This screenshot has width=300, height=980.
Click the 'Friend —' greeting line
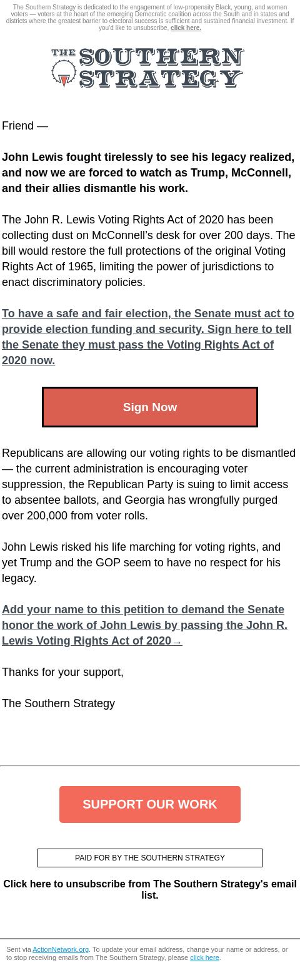[x=25, y=126]
